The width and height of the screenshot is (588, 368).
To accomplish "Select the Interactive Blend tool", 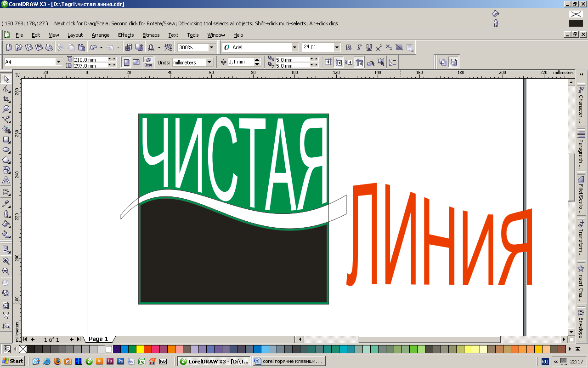I will (6, 191).
